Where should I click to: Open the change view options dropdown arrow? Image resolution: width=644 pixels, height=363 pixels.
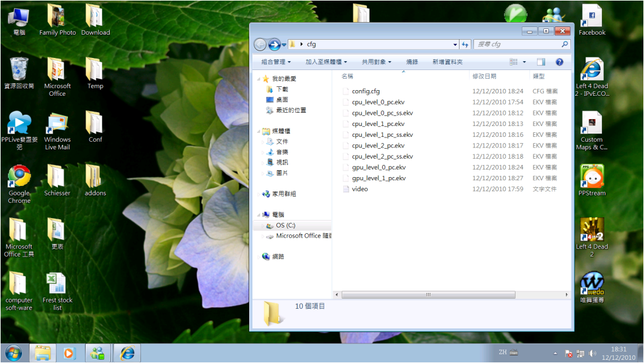pyautogui.click(x=524, y=62)
